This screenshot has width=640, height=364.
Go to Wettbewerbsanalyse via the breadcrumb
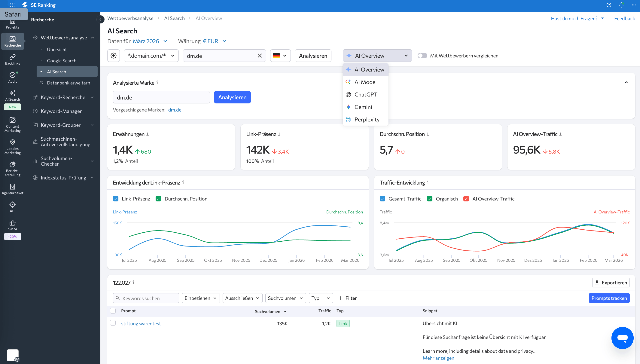[x=130, y=18]
